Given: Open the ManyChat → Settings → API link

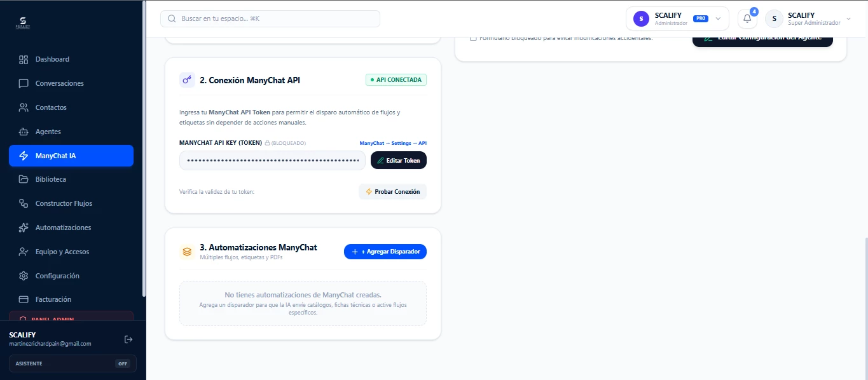Looking at the screenshot, I should click(393, 144).
